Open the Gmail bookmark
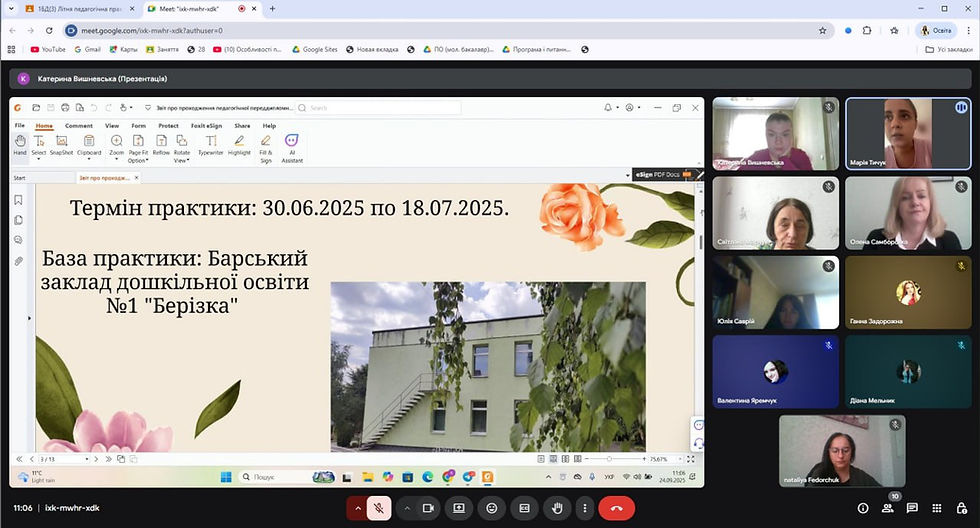Screen dimensions: 980x528 (88, 49)
